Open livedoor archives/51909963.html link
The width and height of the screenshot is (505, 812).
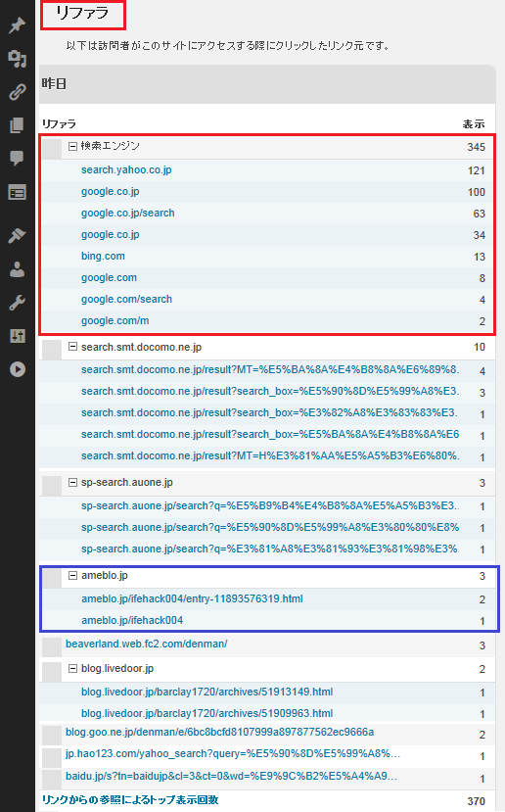coord(207,714)
